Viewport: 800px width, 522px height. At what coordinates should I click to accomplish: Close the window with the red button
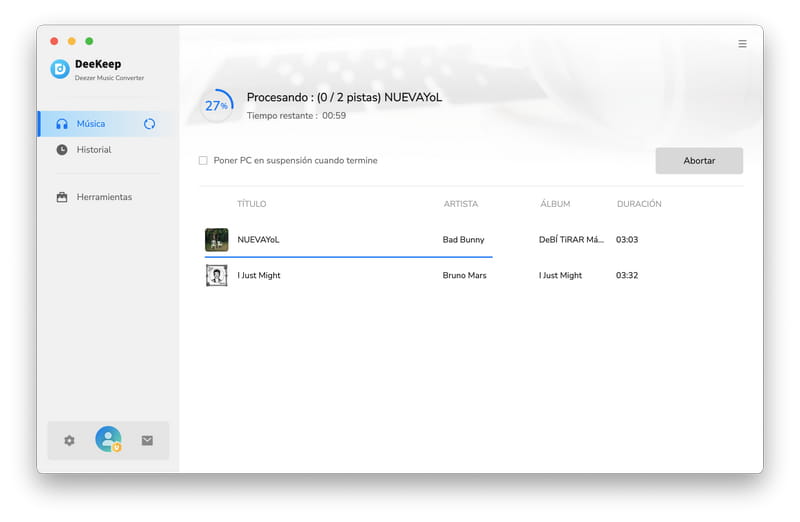pyautogui.click(x=54, y=41)
